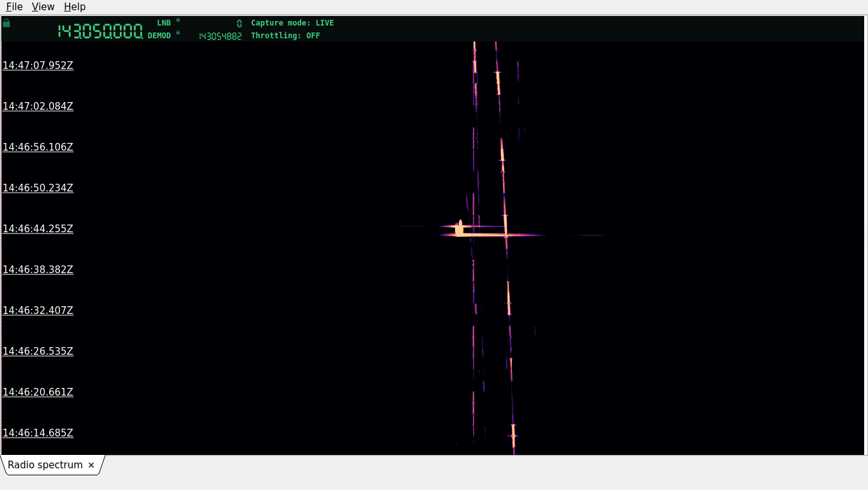Select timestamp 14:47:07.952Z
The width and height of the screenshot is (868, 490).
point(38,65)
